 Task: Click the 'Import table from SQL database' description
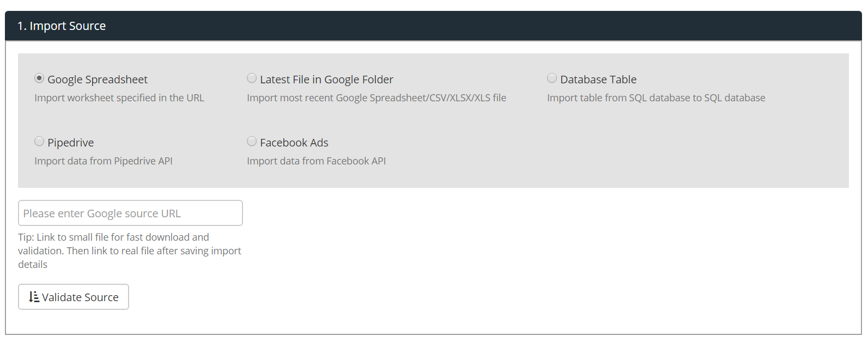point(656,97)
